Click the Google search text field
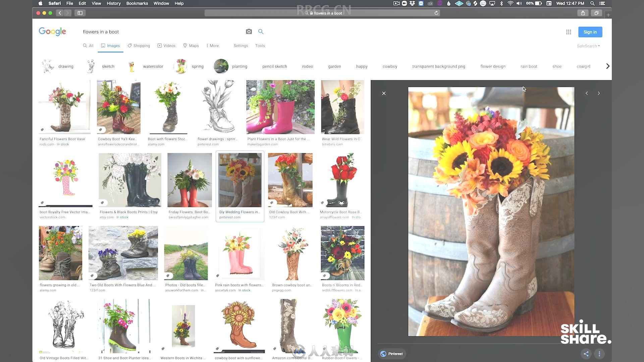 pyautogui.click(x=161, y=32)
